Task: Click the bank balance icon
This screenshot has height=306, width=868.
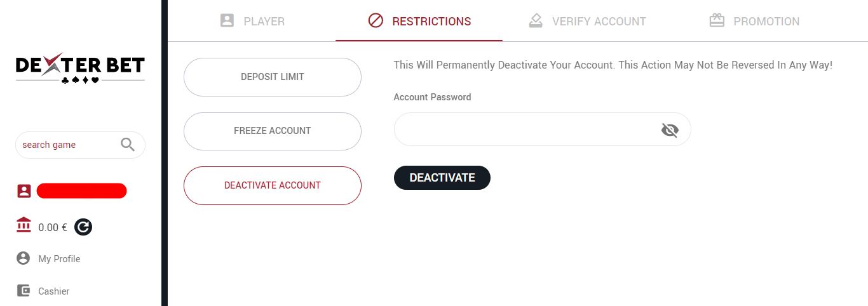Action: pyautogui.click(x=24, y=226)
